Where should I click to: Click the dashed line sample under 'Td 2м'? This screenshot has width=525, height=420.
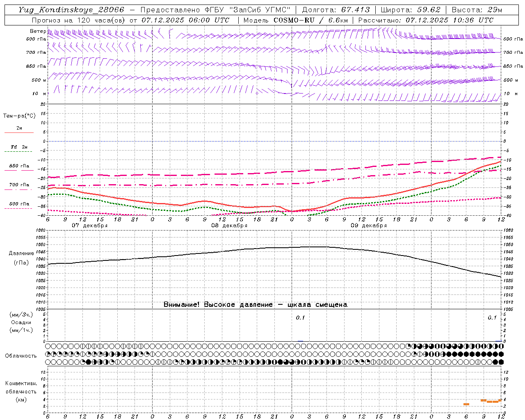click(18, 152)
